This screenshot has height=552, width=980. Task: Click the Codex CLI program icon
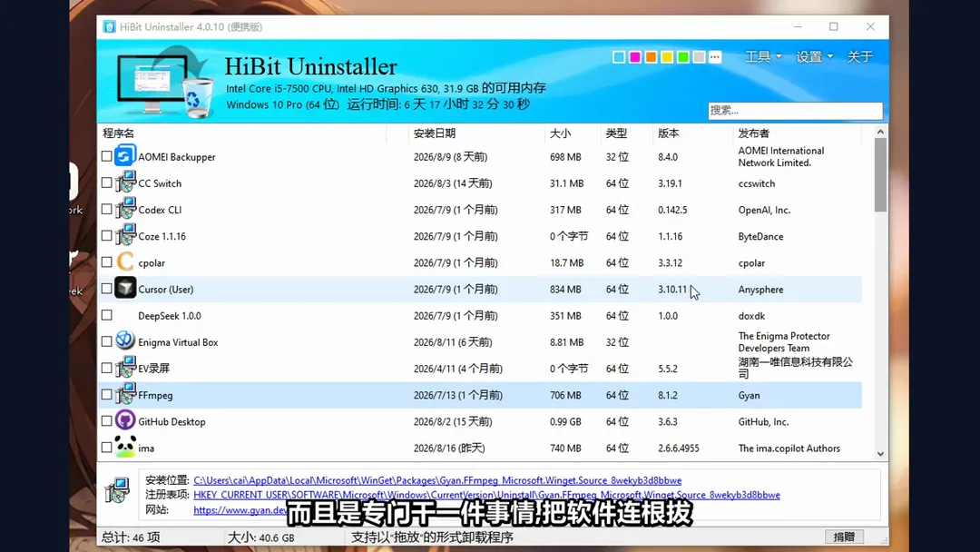pyautogui.click(x=125, y=208)
